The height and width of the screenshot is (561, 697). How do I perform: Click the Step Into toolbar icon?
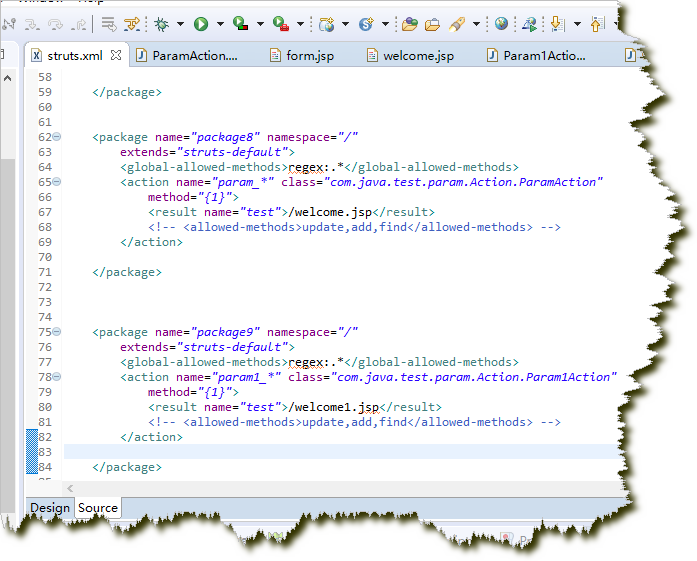pyautogui.click(x=32, y=24)
